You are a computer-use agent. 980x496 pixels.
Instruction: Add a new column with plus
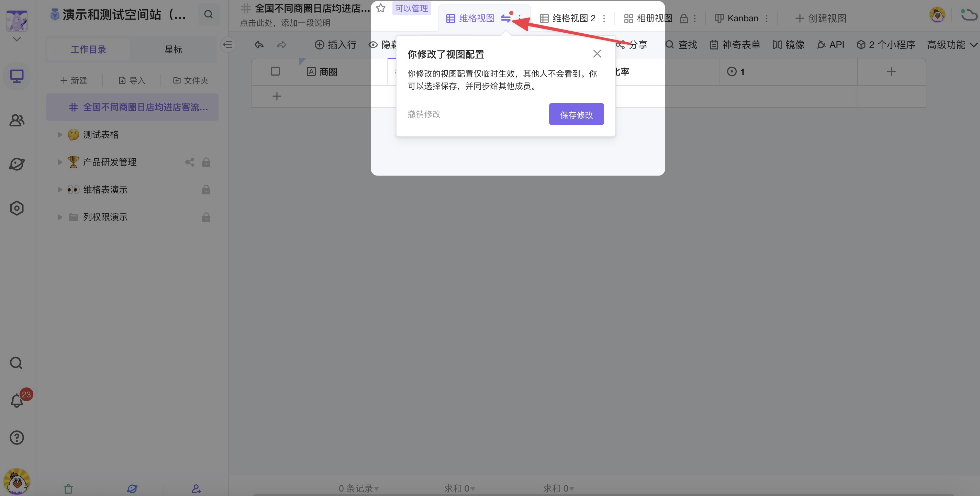[x=891, y=71]
